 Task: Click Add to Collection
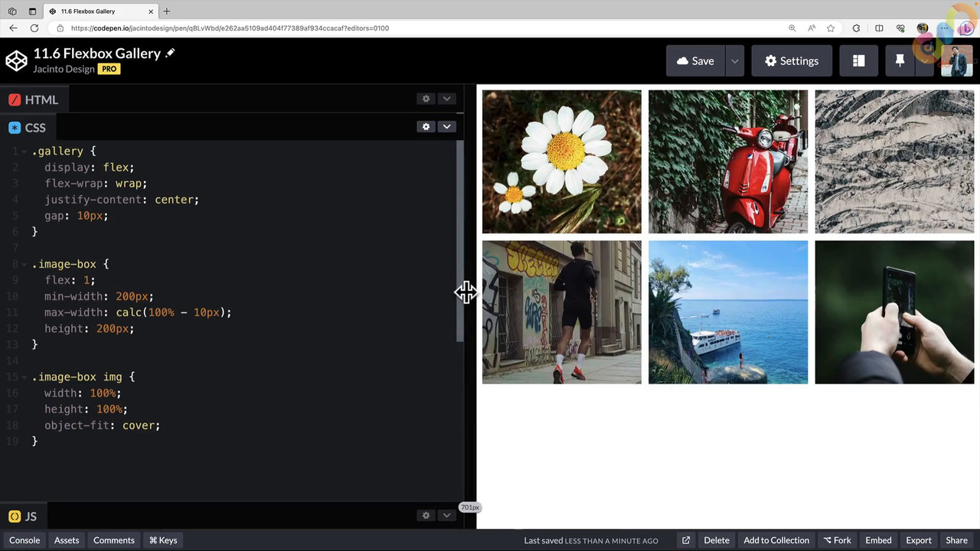(776, 540)
